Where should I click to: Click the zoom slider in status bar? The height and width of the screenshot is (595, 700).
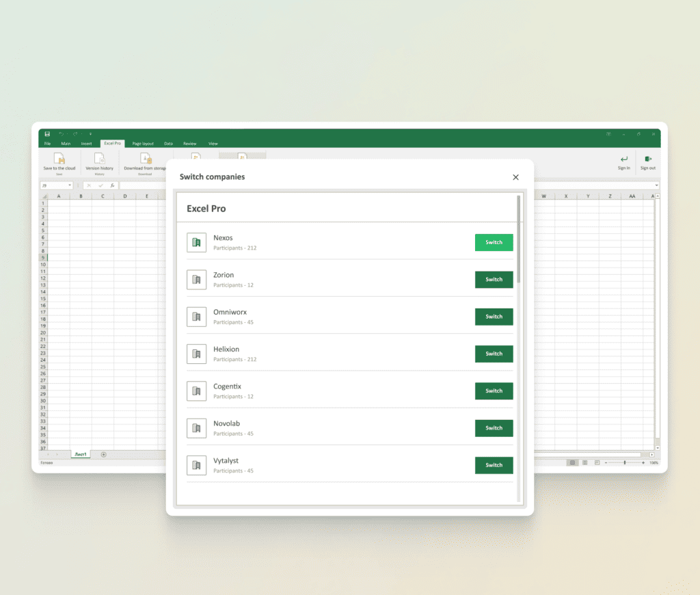point(624,463)
